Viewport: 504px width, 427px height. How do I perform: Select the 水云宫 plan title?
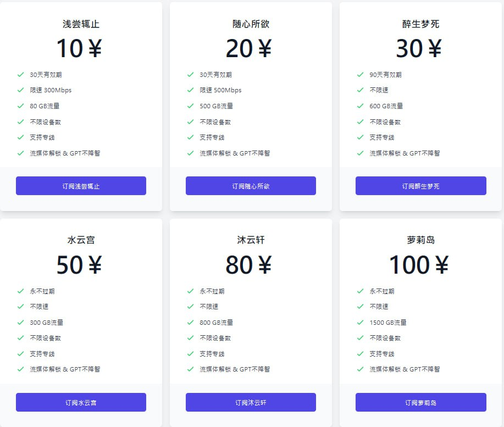(x=80, y=240)
